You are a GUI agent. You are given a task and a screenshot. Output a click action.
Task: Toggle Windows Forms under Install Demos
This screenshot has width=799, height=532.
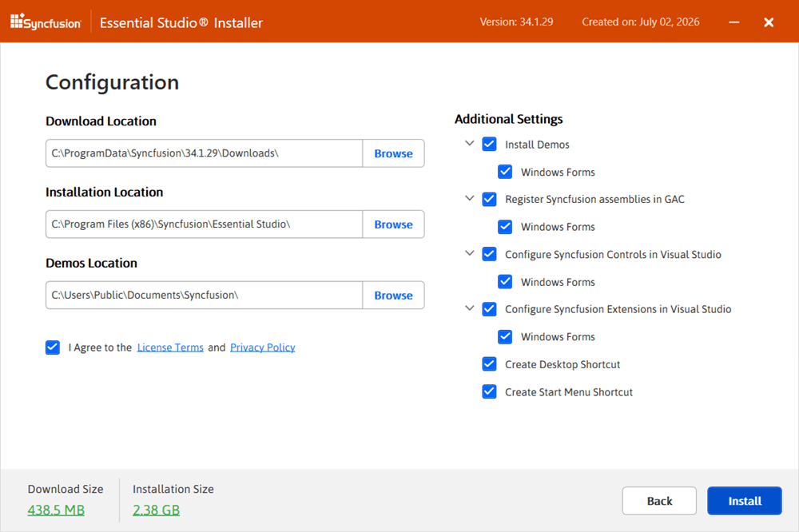click(505, 172)
